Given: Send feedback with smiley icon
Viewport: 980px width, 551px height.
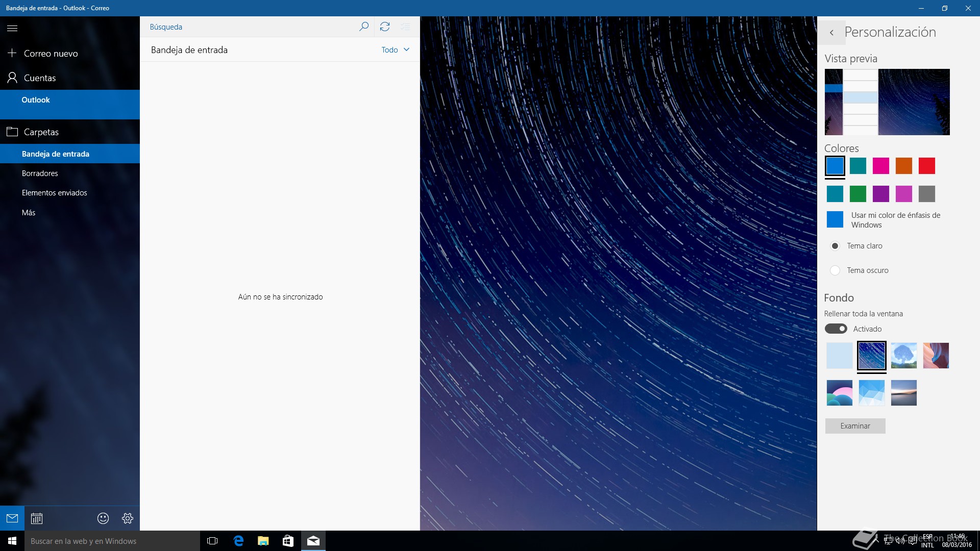Looking at the screenshot, I should point(103,518).
